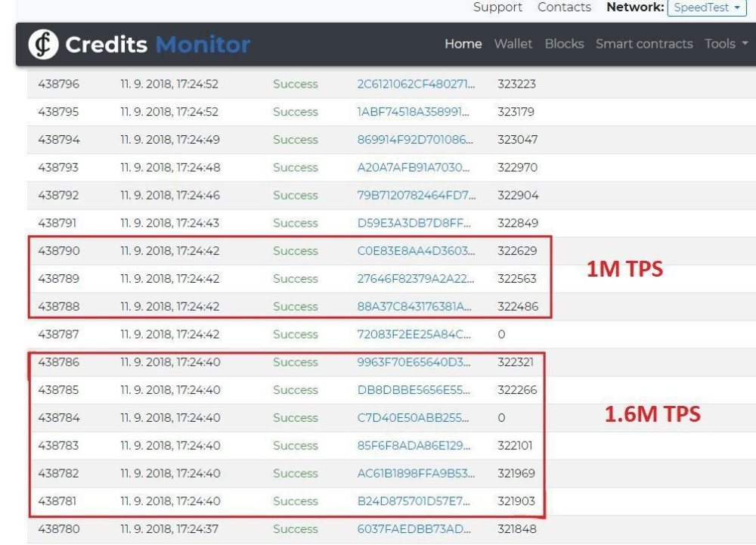Click block number 438785
Viewport: 756px width, 545px height.
58,390
